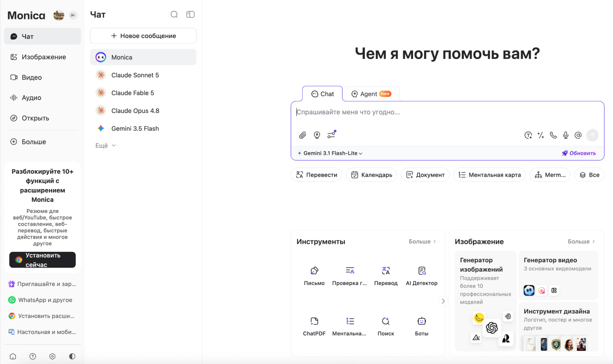613x364 pixels.
Task: Collapse the Monica sidebar with arrow icon
Action: tap(73, 15)
